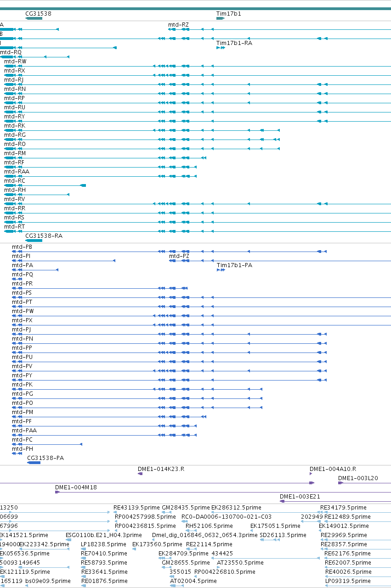Select the mtd-PB protein label
Screen dimensions: 391x588
pyautogui.click(x=22, y=247)
